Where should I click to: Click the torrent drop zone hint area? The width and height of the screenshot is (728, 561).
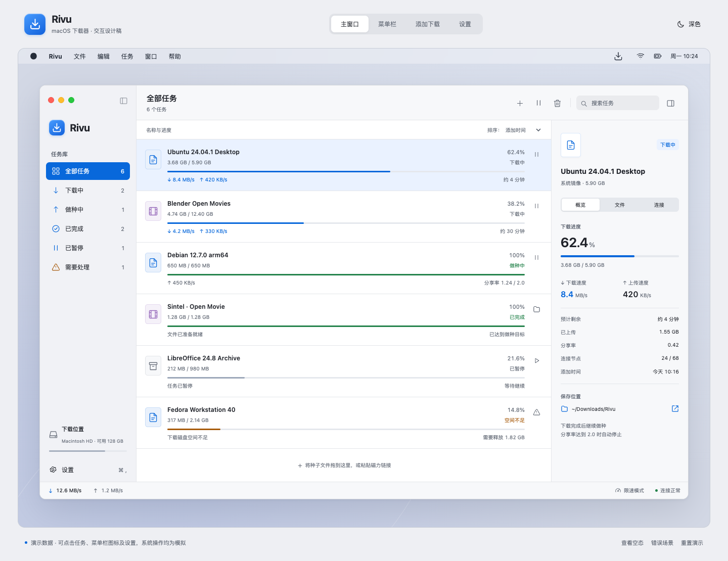click(344, 465)
